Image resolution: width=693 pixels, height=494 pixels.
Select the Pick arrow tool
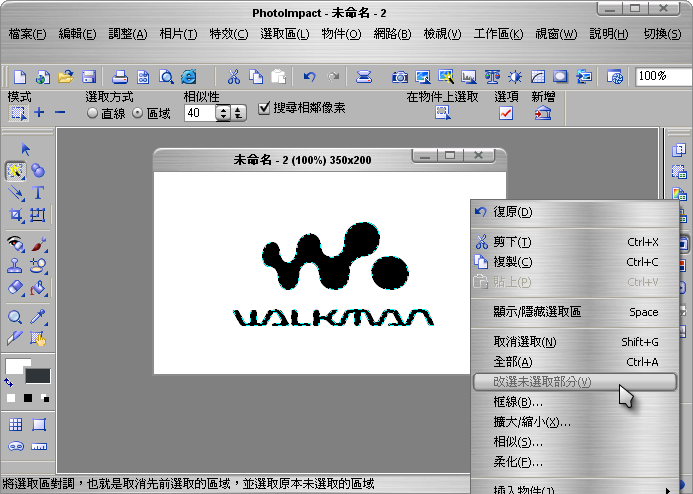26,149
